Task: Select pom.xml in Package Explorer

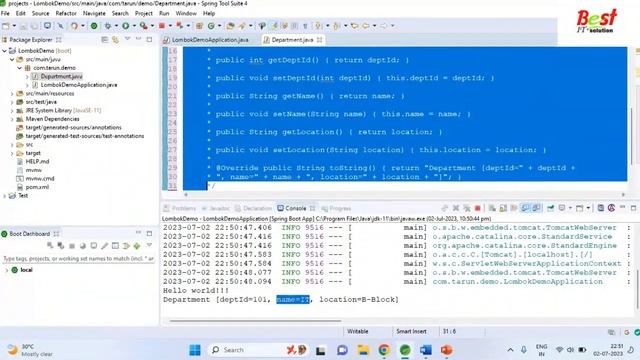Action: click(37, 187)
